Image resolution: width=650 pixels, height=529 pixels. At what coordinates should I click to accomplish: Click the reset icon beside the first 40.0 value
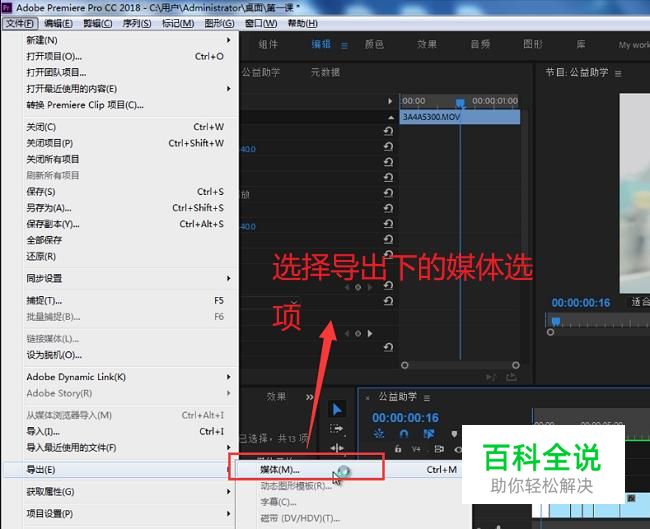click(x=388, y=146)
